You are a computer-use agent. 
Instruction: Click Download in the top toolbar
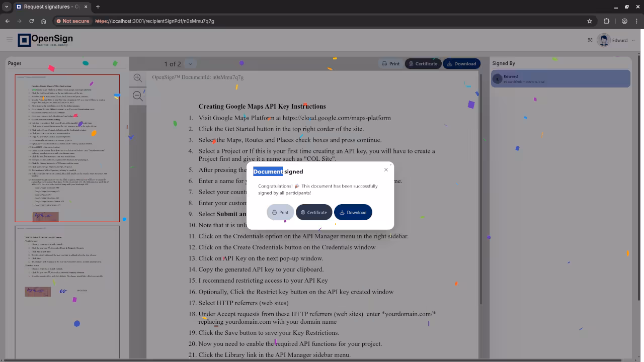(x=461, y=64)
